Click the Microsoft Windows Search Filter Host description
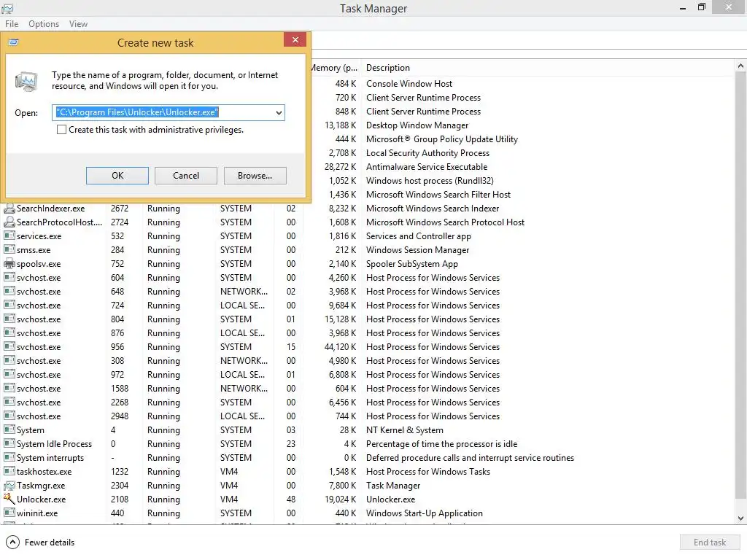This screenshot has width=747, height=560. coord(438,194)
